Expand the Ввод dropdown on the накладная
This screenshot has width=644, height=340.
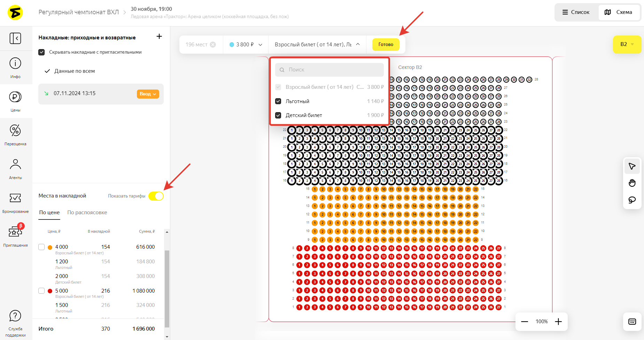tap(148, 94)
